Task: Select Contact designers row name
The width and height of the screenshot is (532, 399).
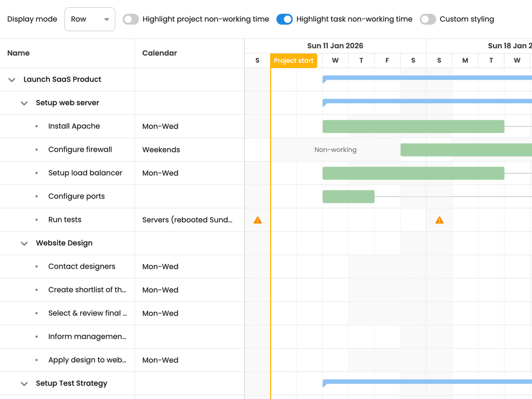Action: [x=82, y=267]
